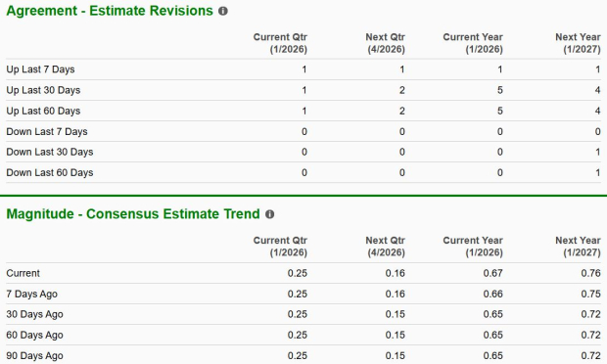This screenshot has width=607, height=364.
Task: Click 'Next Qtr (4/2026)' header in Agreement table
Action: (x=385, y=43)
